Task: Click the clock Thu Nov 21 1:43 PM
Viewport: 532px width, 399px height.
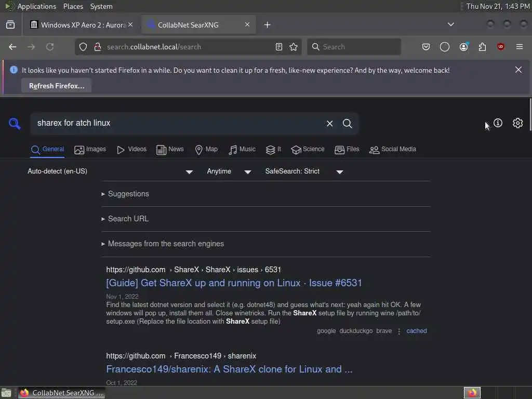Action: coord(497,6)
